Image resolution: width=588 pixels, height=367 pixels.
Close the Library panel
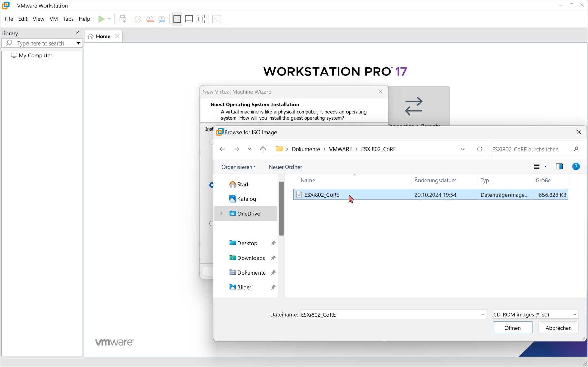77,33
